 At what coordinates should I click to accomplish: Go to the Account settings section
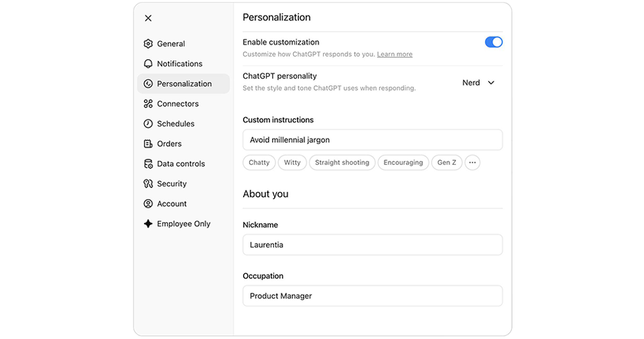click(172, 204)
